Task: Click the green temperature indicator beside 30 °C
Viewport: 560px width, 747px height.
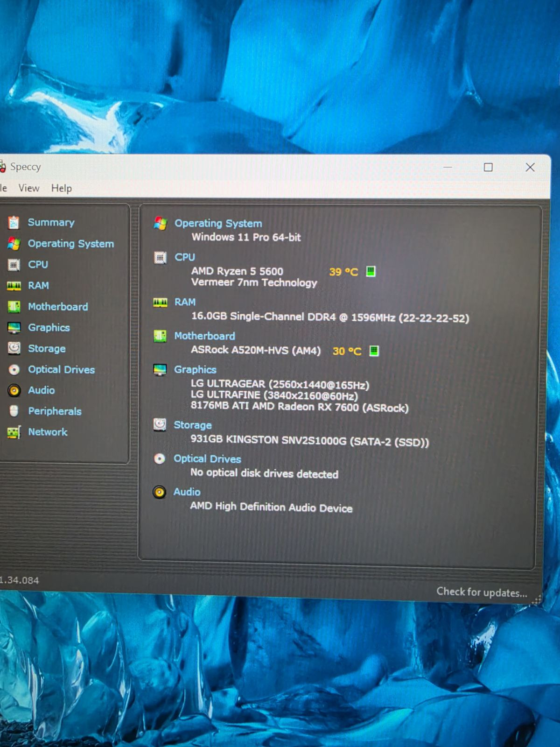Action: (x=374, y=351)
